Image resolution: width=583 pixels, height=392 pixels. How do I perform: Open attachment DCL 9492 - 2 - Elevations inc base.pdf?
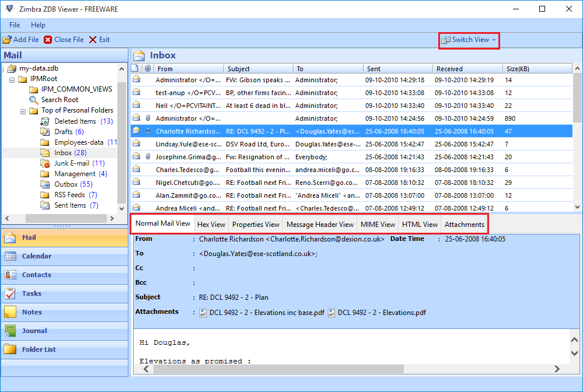(262, 313)
